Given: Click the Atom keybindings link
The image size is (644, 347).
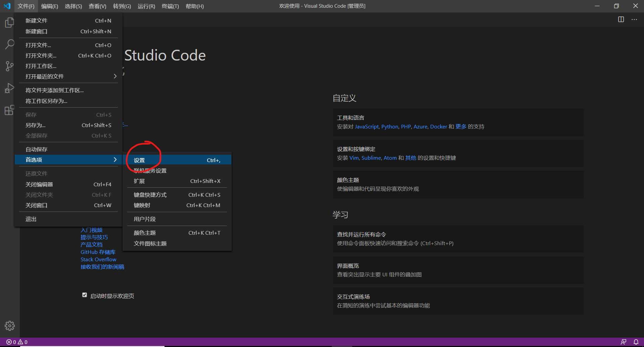Looking at the screenshot, I should pyautogui.click(x=390, y=158).
